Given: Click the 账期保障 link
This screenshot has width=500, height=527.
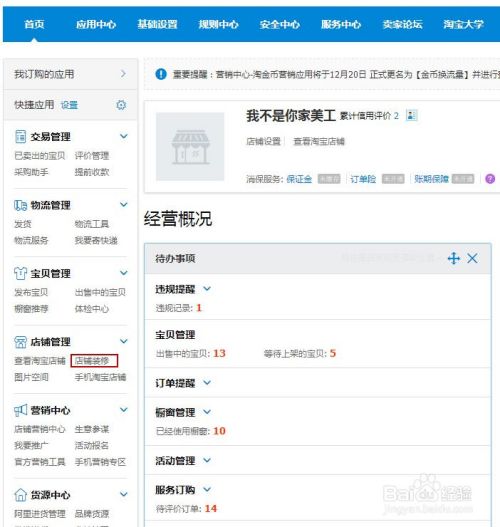Looking at the screenshot, I should [431, 179].
